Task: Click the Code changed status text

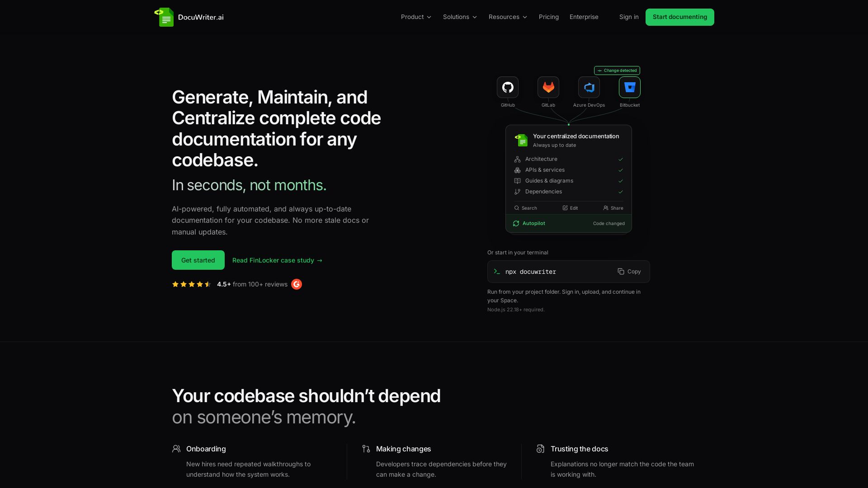Action: 609,224
